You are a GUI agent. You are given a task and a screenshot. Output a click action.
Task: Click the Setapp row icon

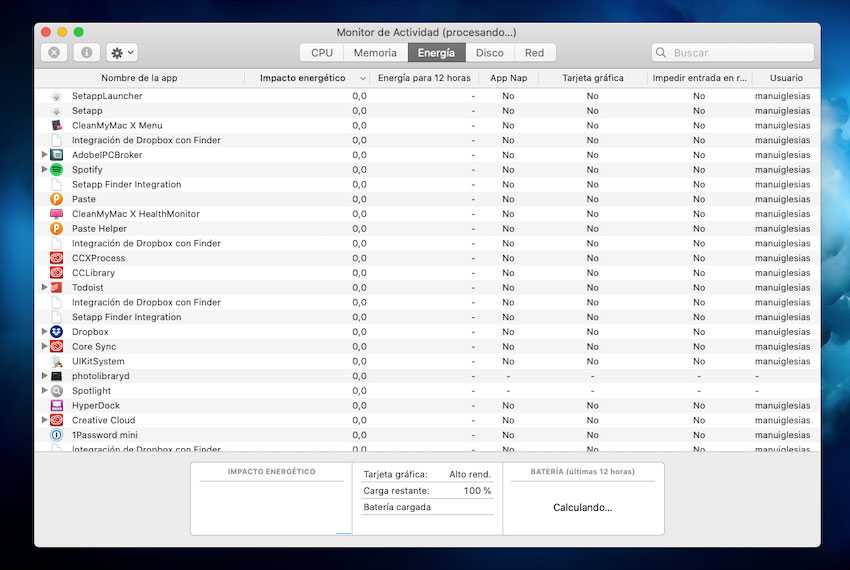56,111
